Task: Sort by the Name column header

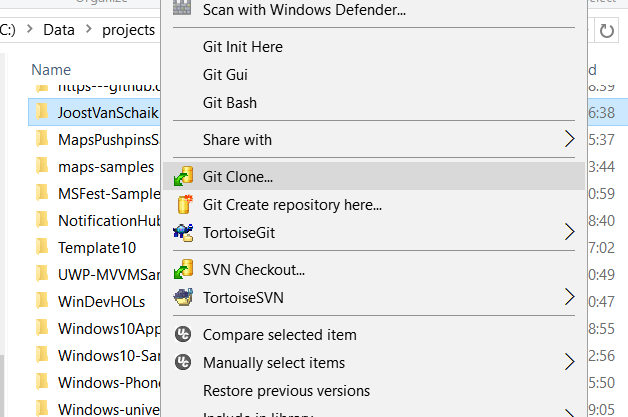Action: tap(51, 70)
